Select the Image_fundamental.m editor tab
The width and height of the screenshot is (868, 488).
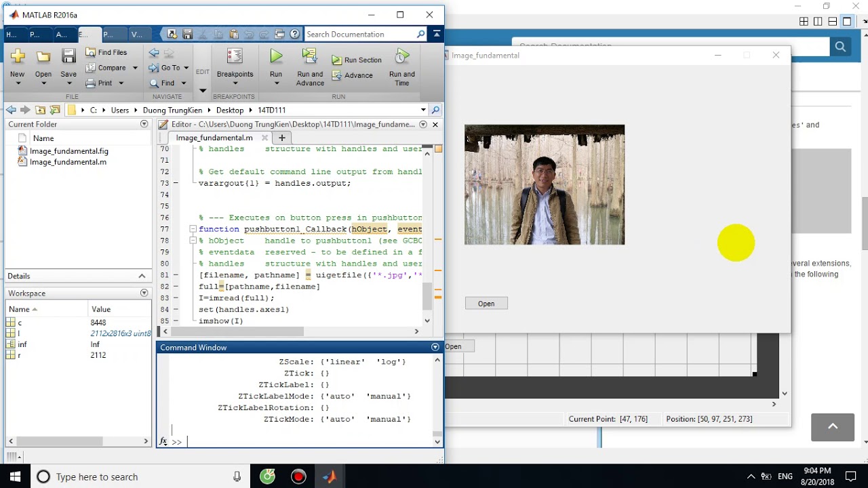coord(214,138)
